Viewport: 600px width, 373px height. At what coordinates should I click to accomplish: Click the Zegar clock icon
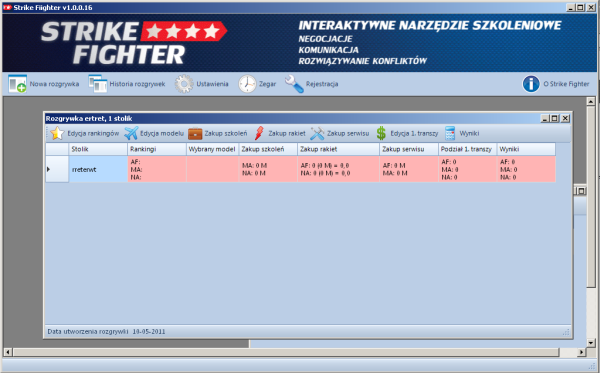[247, 84]
